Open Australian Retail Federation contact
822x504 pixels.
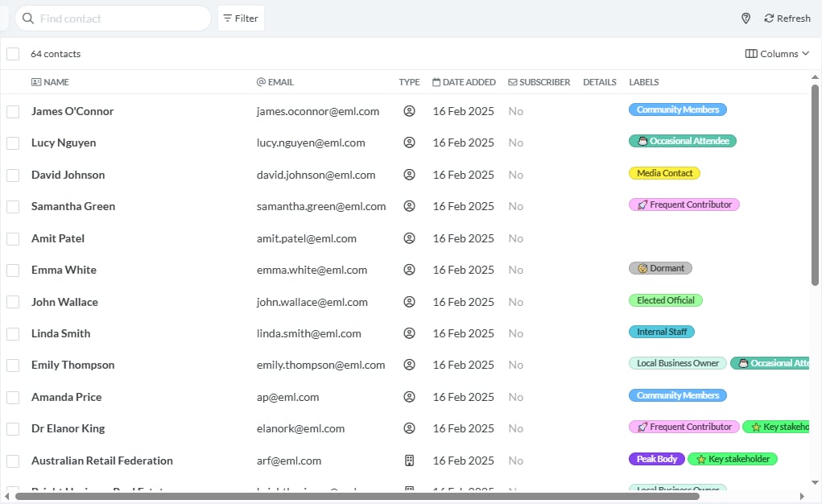(x=102, y=461)
